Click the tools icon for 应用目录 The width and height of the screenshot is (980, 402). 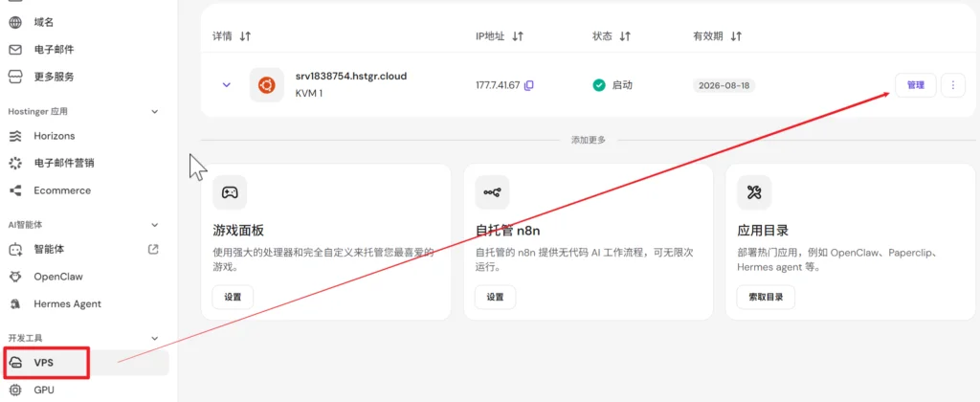[754, 192]
